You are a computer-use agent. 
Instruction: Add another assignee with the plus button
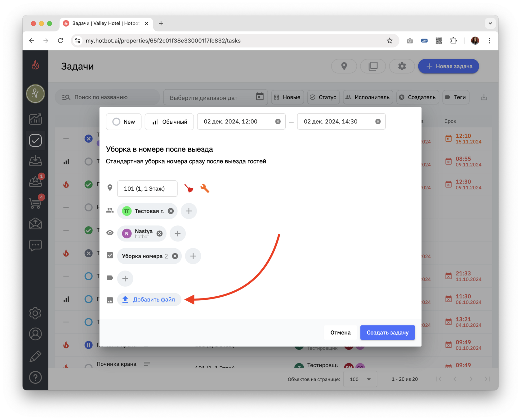click(189, 211)
